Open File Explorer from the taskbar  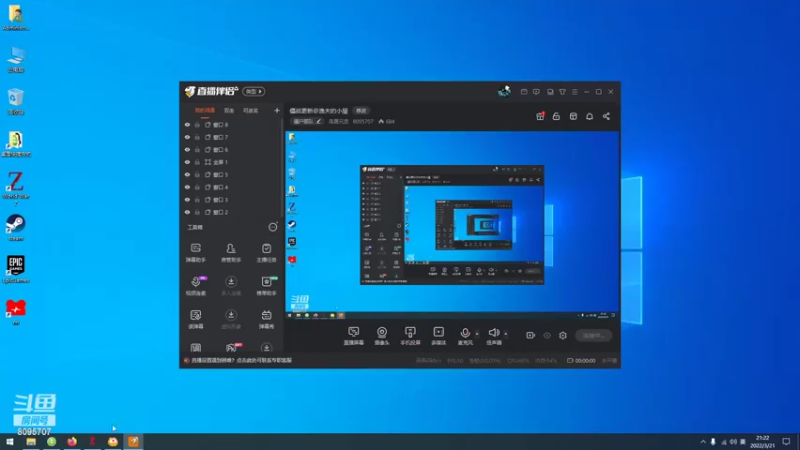(31, 442)
